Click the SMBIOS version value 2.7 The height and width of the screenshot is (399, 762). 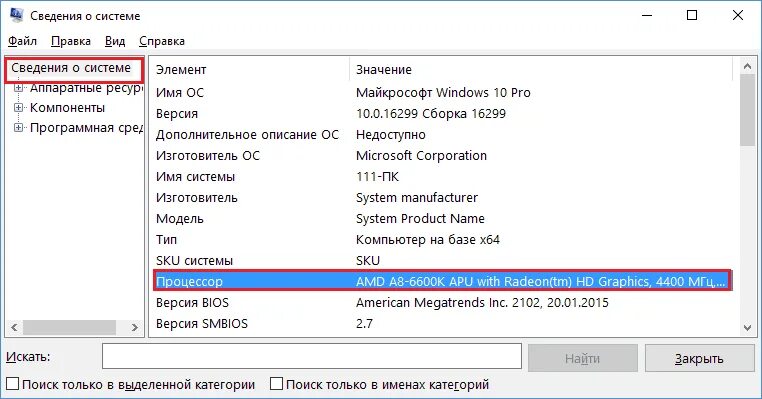coord(364,324)
